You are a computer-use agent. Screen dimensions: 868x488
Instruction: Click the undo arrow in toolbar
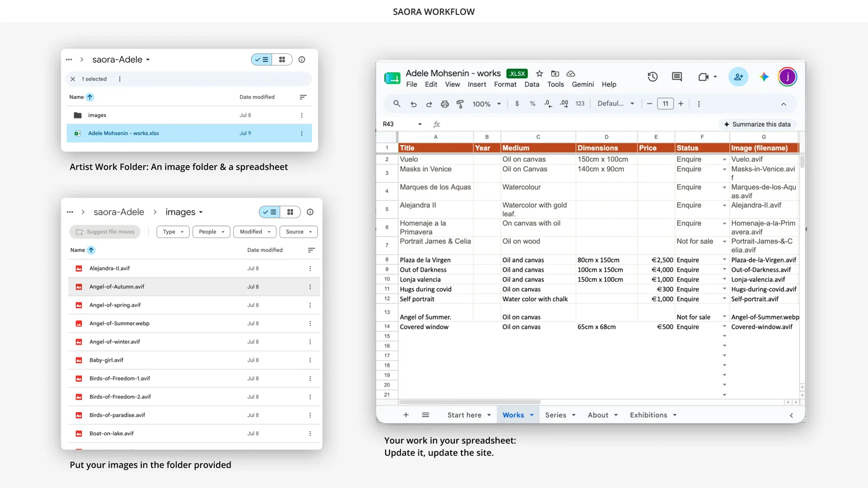click(414, 104)
